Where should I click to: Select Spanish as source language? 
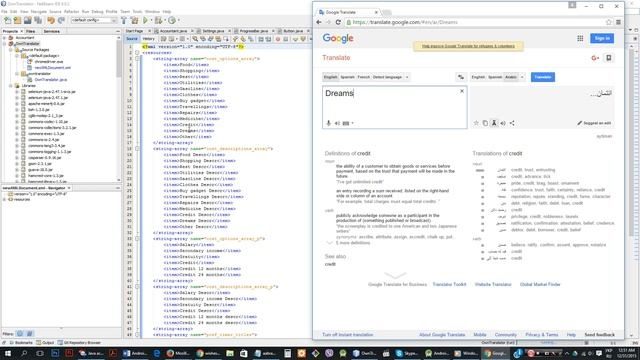tap(347, 77)
